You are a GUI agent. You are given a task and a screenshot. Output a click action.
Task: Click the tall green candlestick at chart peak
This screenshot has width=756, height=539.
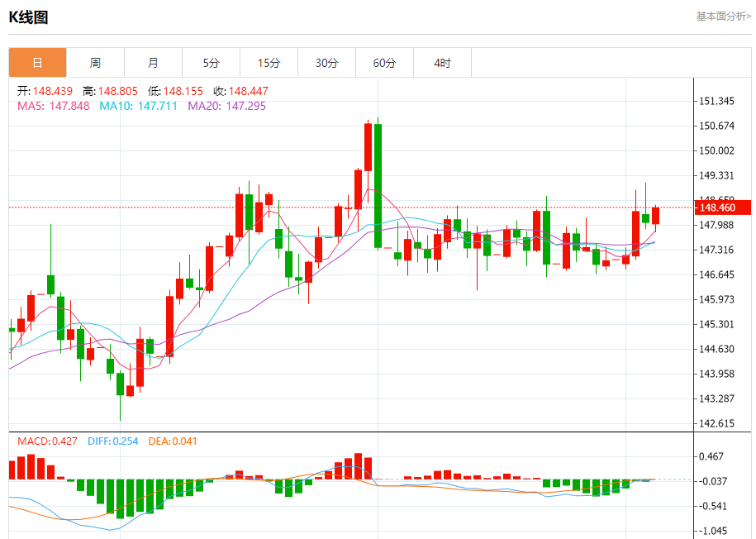coord(378,186)
